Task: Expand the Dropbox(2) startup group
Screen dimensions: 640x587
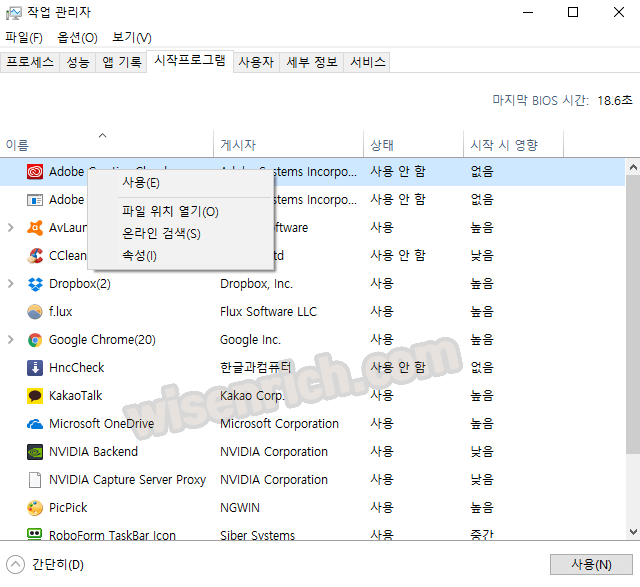Action: click(x=11, y=284)
